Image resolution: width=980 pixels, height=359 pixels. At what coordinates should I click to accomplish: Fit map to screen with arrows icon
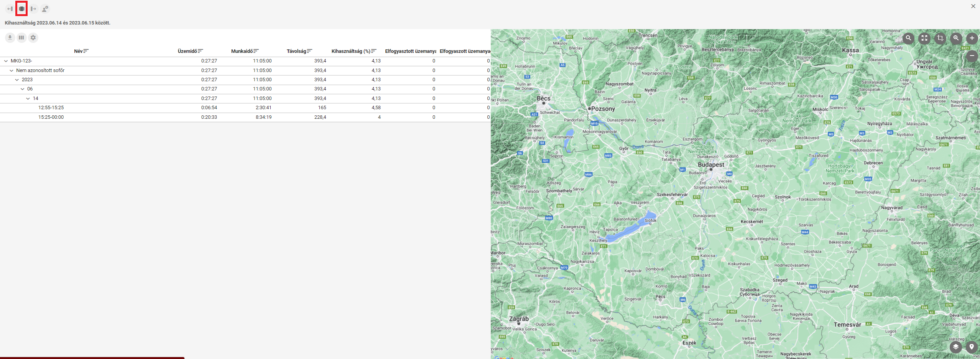(924, 38)
